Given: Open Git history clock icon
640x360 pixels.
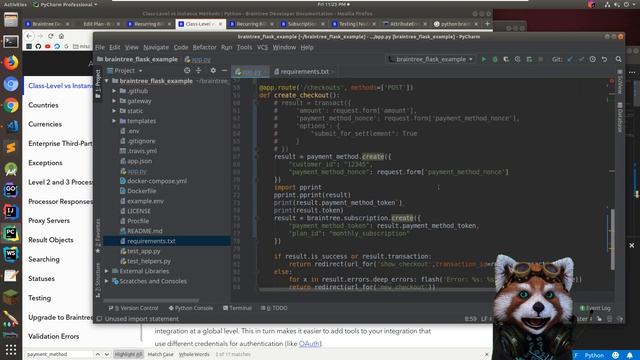Looking at the screenshot, I should coord(593,59).
